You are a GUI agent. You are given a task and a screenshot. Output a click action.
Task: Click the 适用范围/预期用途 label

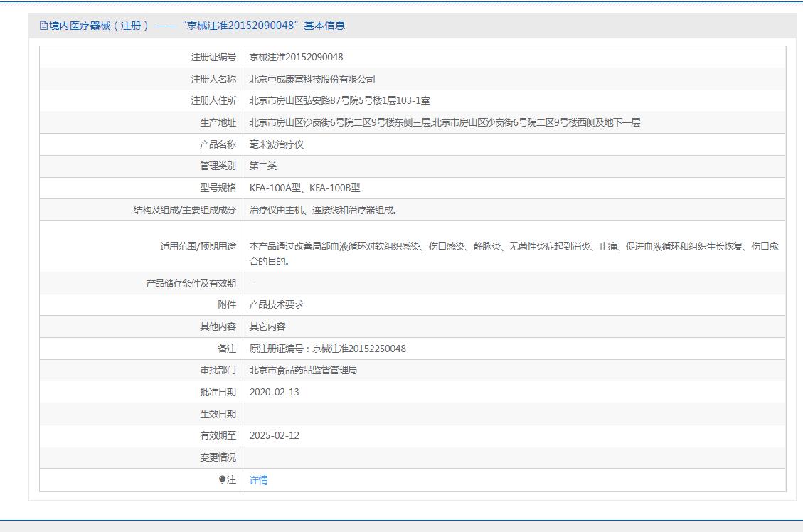(x=198, y=246)
